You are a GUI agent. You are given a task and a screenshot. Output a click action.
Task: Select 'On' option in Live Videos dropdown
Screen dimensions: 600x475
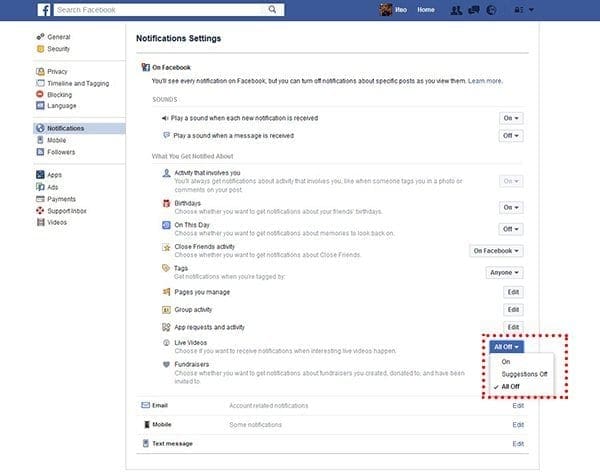pyautogui.click(x=506, y=362)
